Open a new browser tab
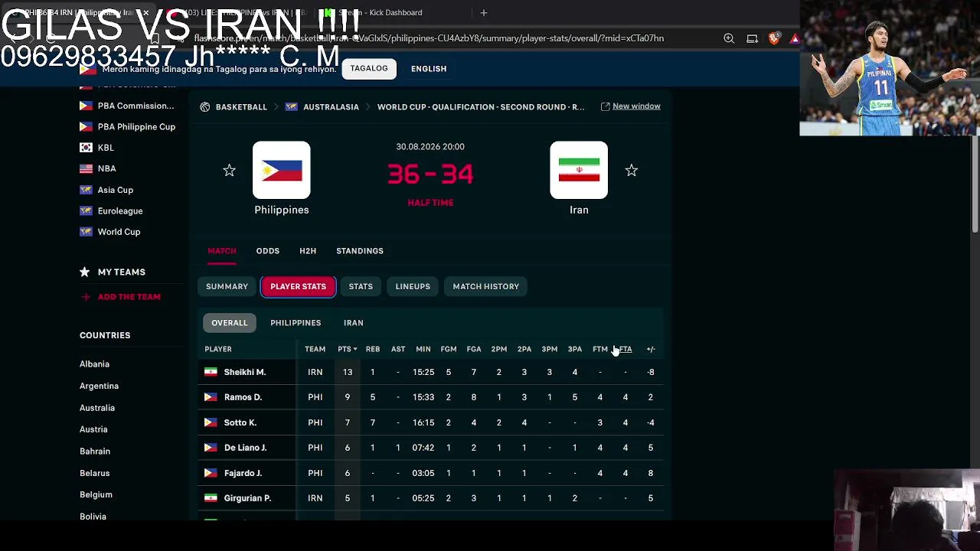 point(484,12)
